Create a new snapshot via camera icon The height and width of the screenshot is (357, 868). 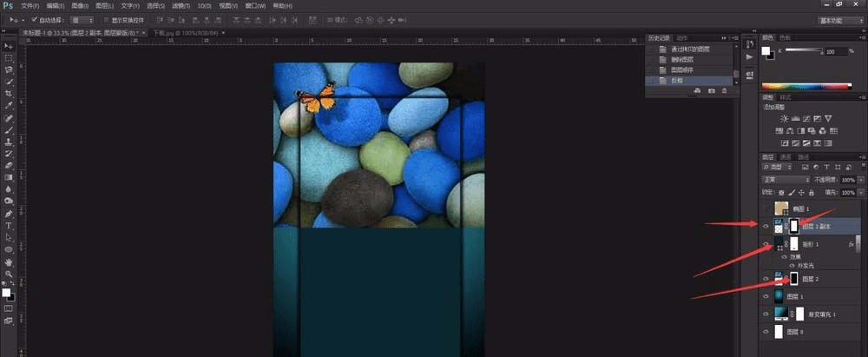coord(711,90)
